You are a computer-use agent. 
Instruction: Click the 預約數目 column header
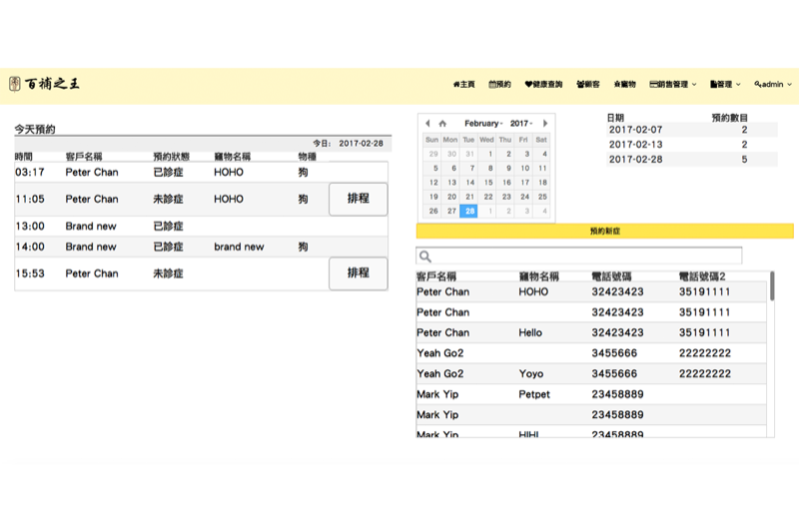click(730, 118)
